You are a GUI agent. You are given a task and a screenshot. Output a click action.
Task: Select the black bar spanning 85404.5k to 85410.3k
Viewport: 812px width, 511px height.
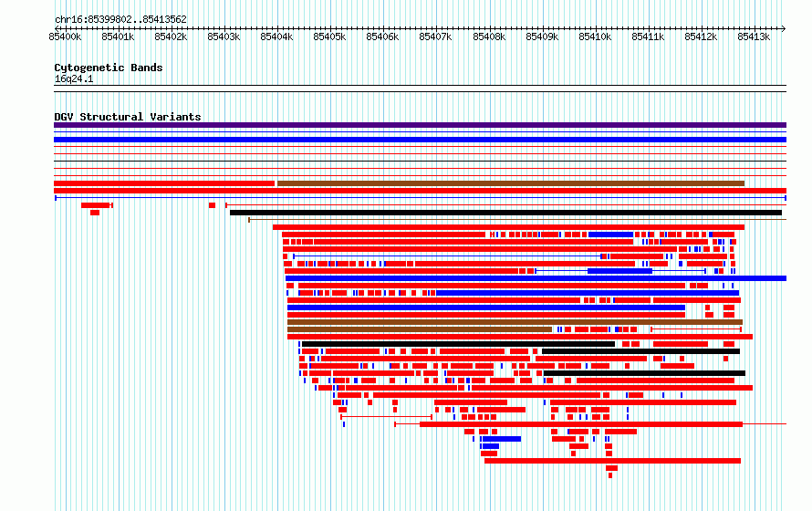pyautogui.click(x=458, y=344)
